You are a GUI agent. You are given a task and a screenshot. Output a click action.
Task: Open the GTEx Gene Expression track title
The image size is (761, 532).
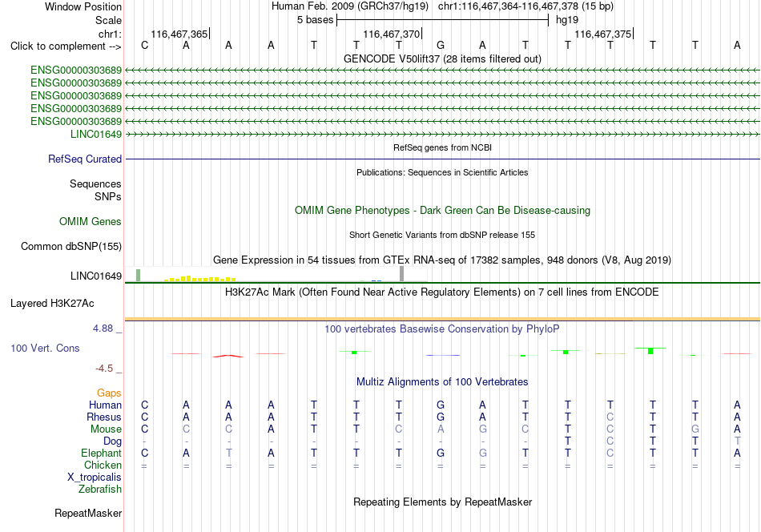tap(442, 260)
